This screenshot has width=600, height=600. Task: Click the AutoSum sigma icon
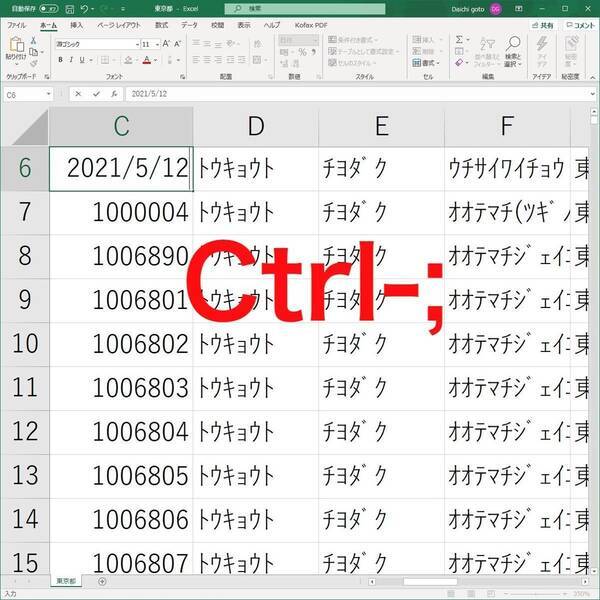click(459, 39)
